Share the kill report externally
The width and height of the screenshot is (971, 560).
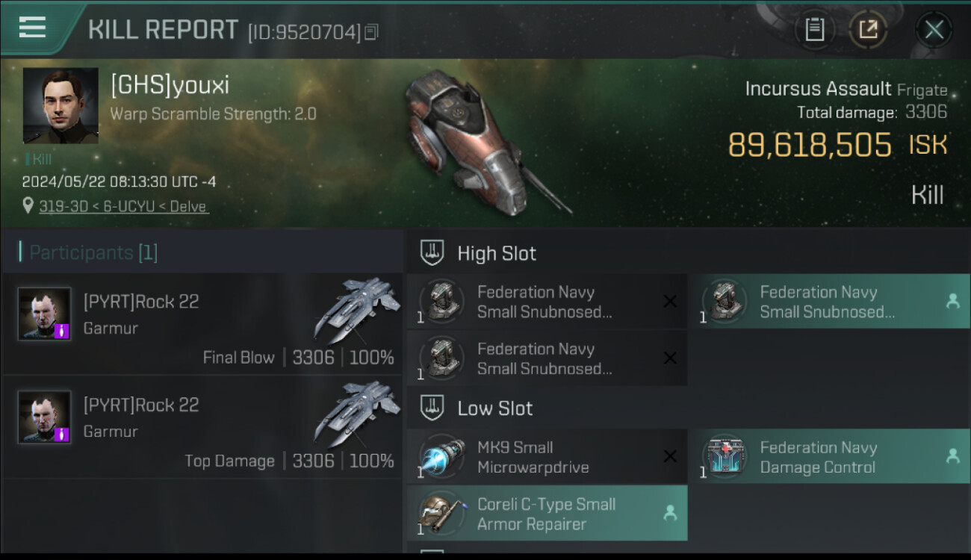click(868, 30)
